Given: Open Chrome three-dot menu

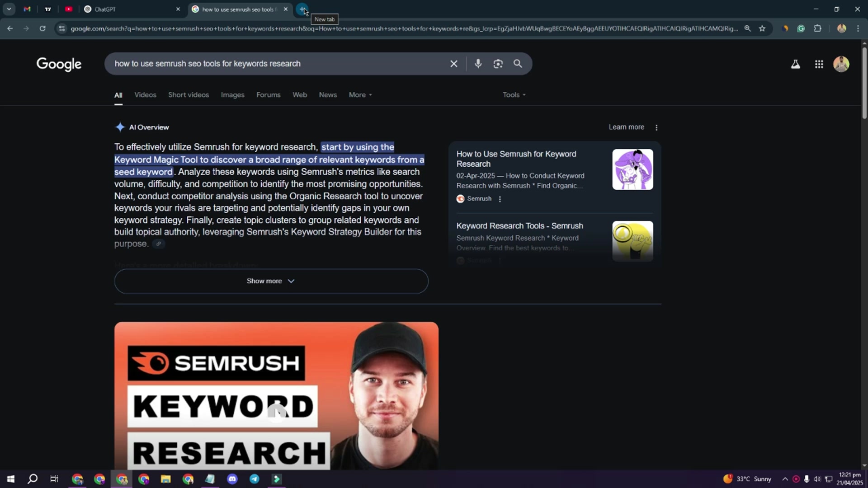Looking at the screenshot, I should click(x=858, y=28).
